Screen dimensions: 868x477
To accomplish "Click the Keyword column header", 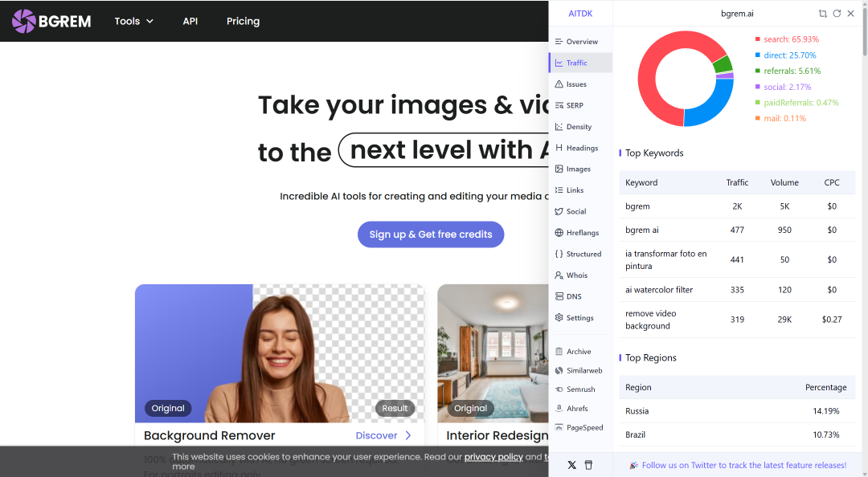I will pos(641,182).
